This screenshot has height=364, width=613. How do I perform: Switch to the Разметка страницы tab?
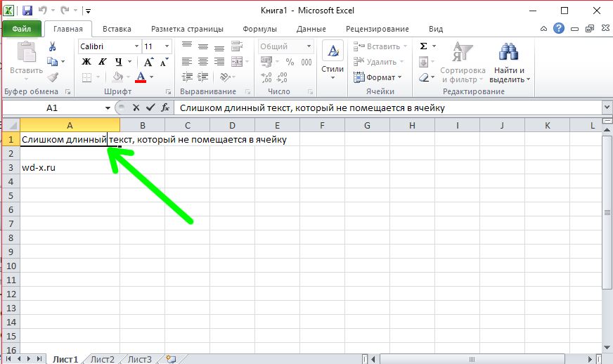click(x=187, y=29)
